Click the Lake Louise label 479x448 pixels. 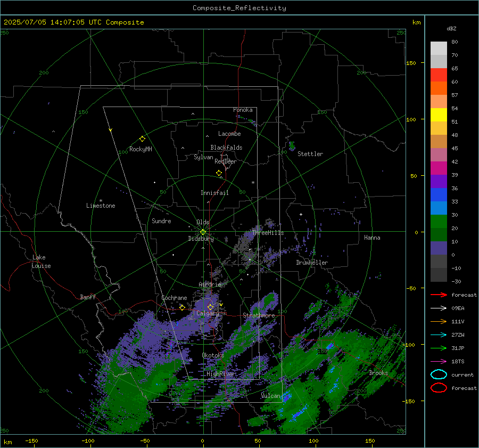pos(41,262)
